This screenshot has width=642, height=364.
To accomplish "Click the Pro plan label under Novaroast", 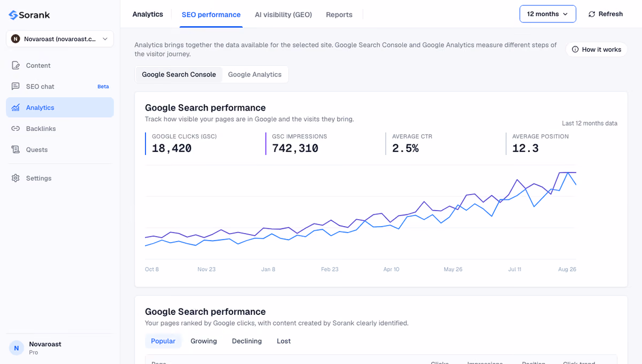I will (x=33, y=353).
